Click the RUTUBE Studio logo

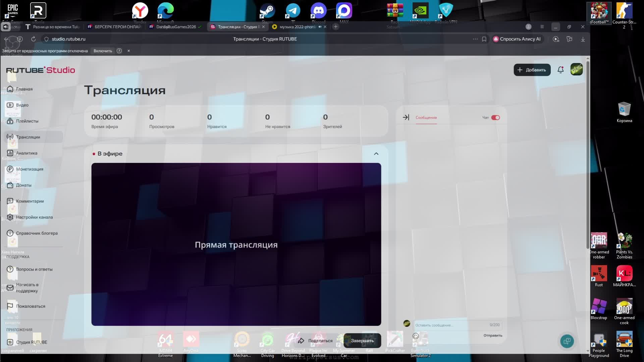coord(41,70)
